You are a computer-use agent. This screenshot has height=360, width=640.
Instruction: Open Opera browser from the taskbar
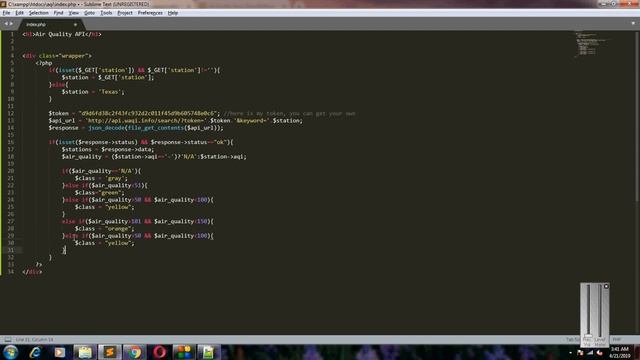159,352
